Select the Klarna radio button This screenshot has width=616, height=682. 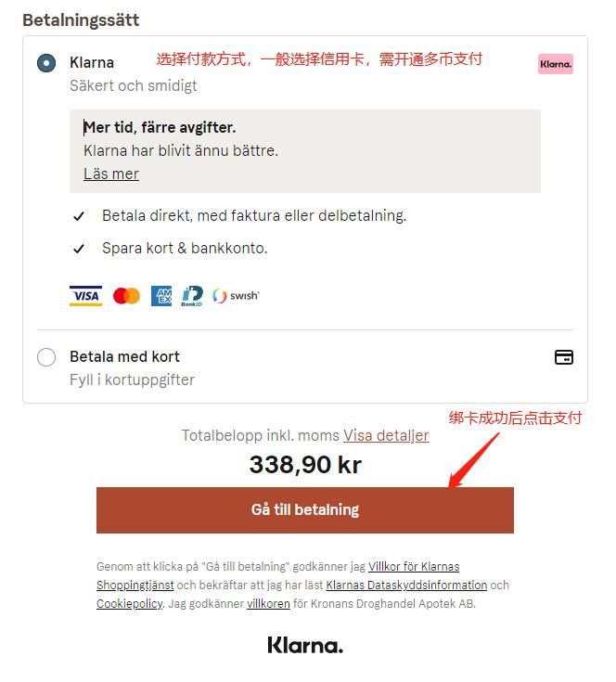(x=46, y=63)
